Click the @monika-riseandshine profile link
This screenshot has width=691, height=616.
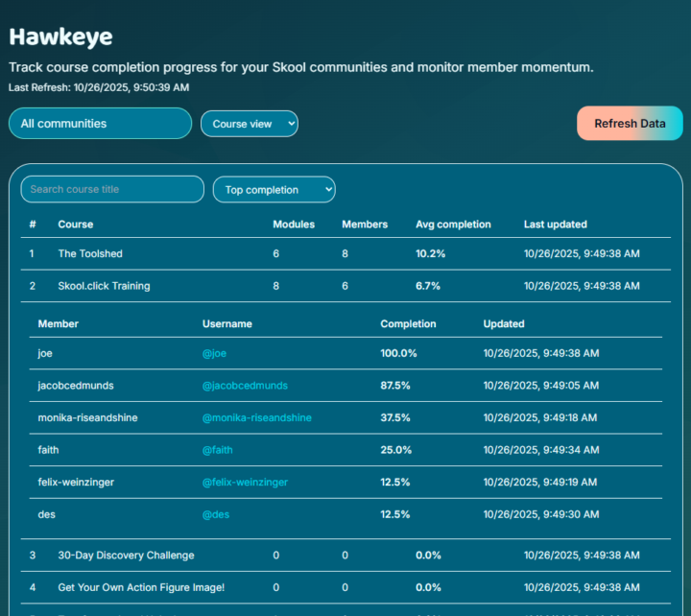coord(256,418)
